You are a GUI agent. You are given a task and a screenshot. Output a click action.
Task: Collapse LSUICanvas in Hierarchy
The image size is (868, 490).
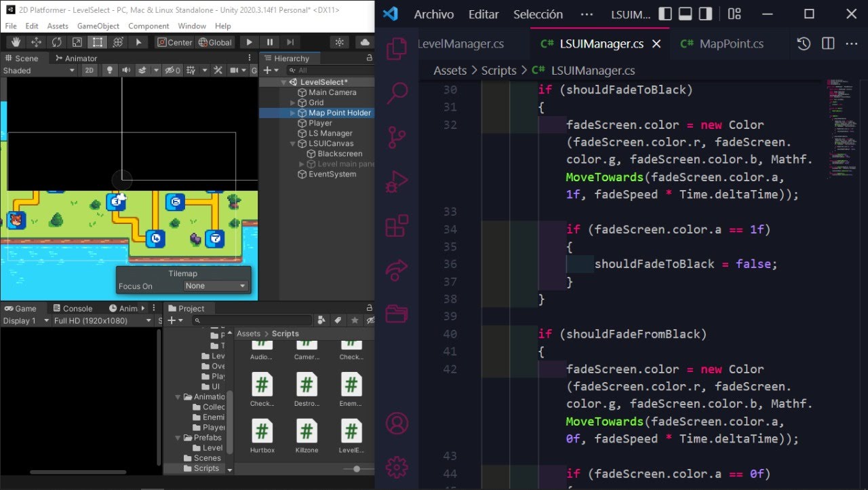tap(293, 143)
